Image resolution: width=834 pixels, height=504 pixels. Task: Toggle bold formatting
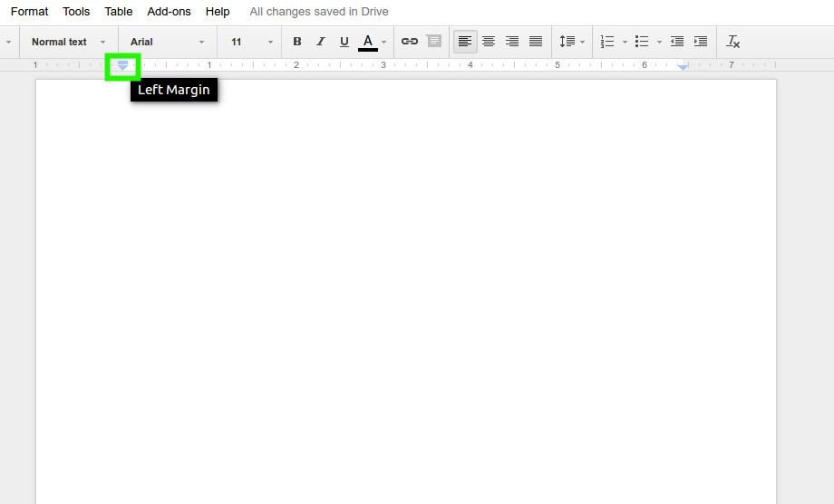297,42
